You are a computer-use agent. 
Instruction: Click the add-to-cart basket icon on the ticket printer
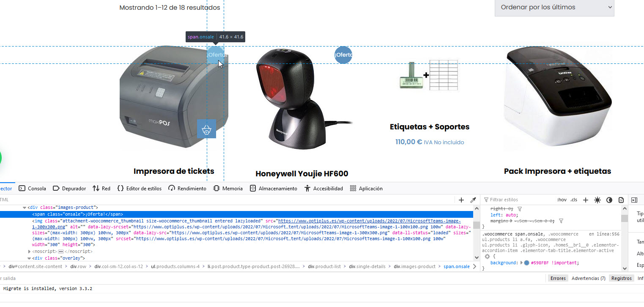pos(206,129)
